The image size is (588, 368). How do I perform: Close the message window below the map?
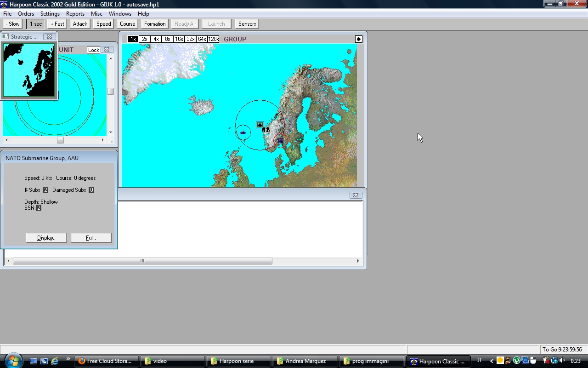[x=355, y=195]
